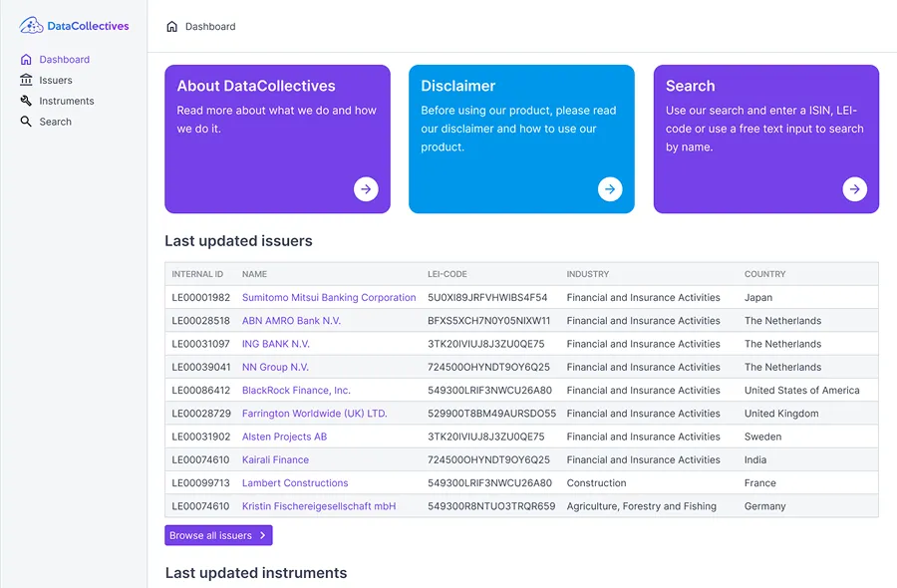Select internal ID LE00028729
897x588 pixels.
[x=200, y=414]
